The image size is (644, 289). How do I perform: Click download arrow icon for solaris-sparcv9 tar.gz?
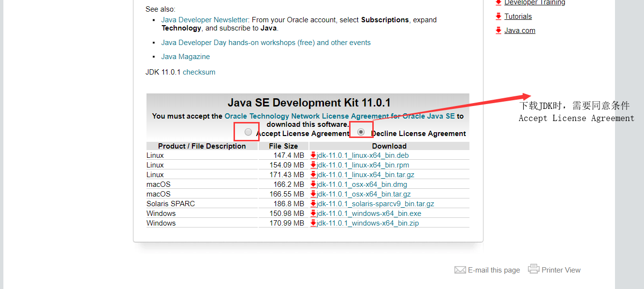(x=313, y=204)
